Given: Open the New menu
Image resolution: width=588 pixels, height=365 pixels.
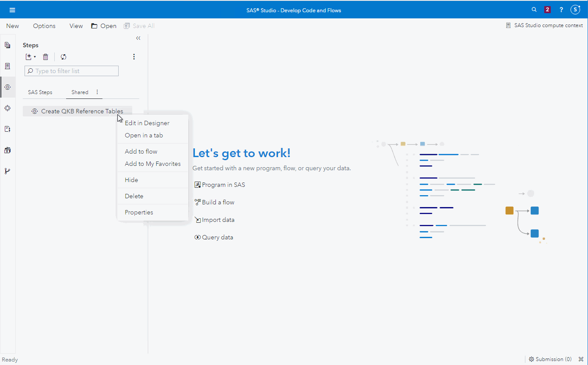Looking at the screenshot, I should [13, 26].
